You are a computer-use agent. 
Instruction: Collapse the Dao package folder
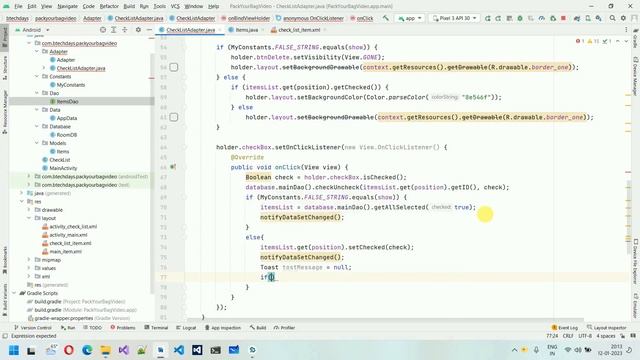click(37, 93)
